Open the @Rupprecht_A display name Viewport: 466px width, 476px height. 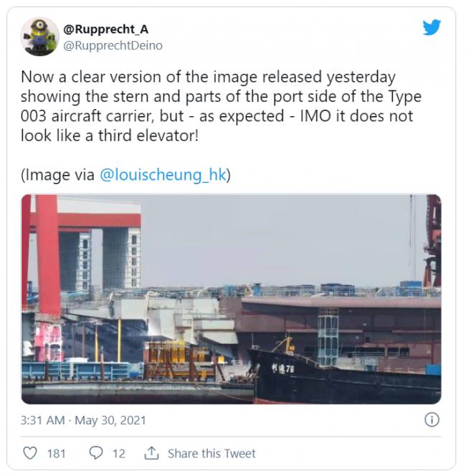107,29
